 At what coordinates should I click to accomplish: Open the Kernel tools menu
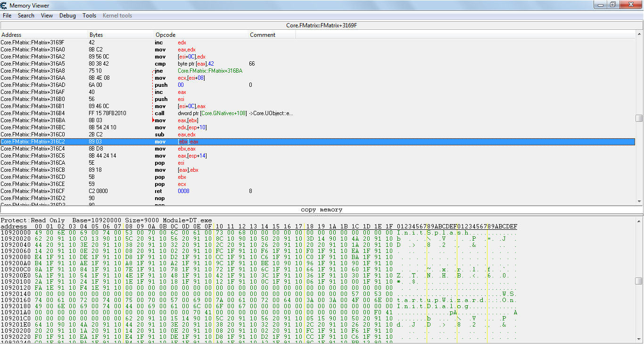tap(117, 16)
